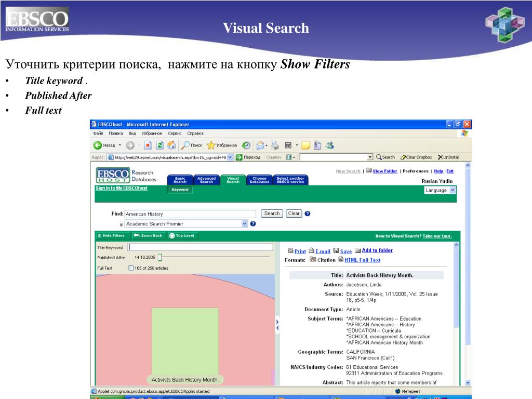
Task: Stop page loading with the red X icon
Action: [x=148, y=145]
